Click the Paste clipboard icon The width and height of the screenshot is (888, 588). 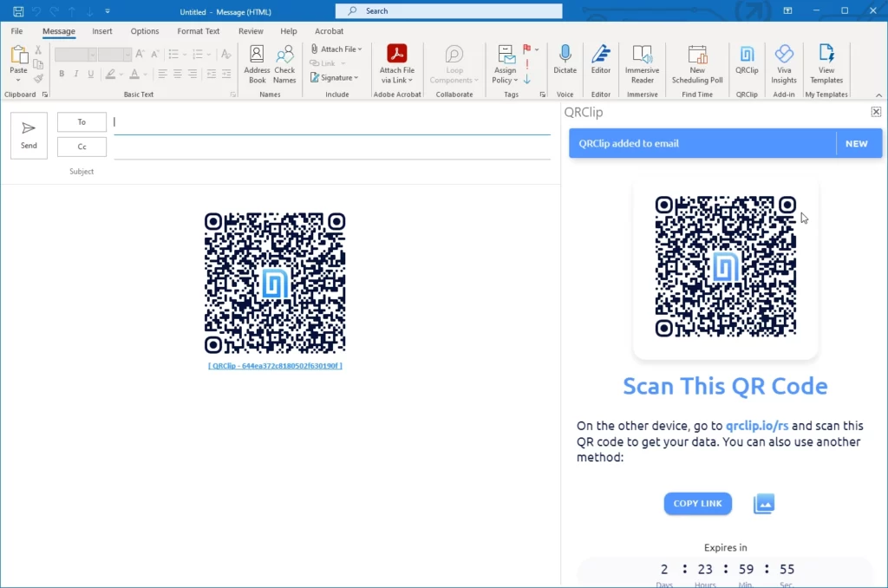(18, 56)
